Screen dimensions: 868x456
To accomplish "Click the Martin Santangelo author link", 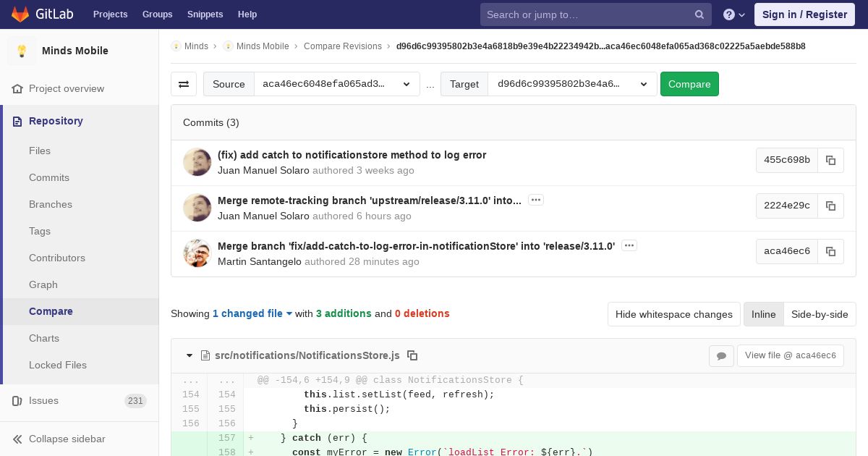I will pyautogui.click(x=260, y=262).
